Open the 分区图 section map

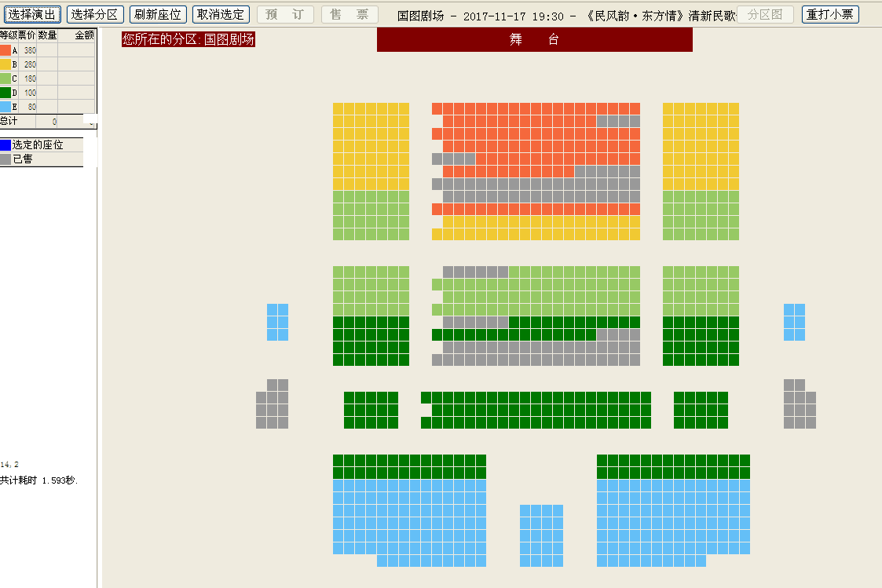[764, 14]
